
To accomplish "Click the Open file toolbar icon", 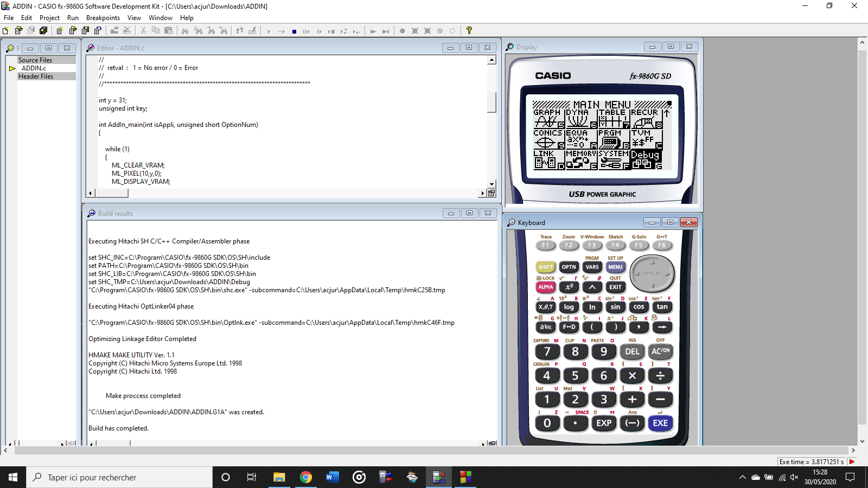I will click(18, 31).
